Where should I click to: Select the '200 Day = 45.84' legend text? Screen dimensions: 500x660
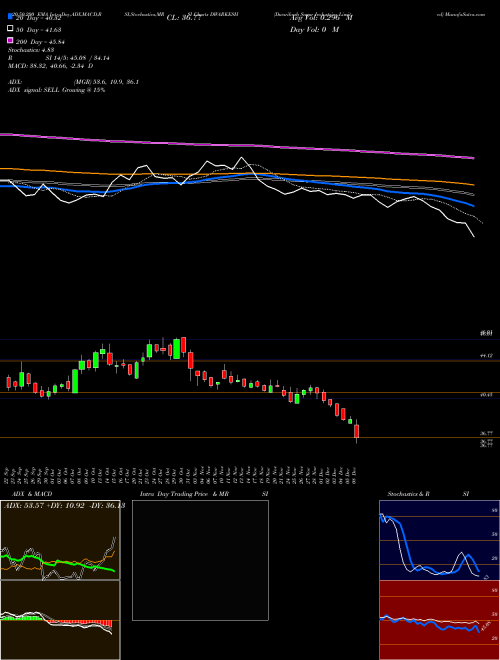pyautogui.click(x=41, y=41)
